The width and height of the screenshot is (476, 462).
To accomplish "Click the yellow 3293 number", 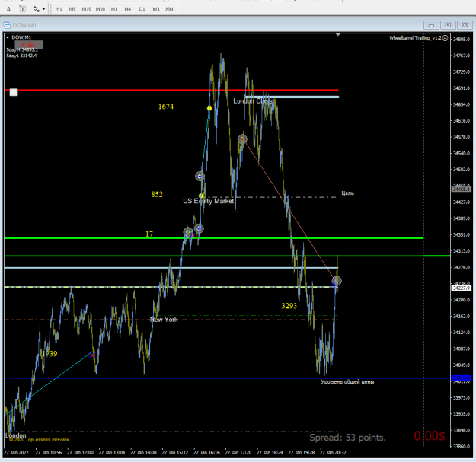I will coord(289,306).
